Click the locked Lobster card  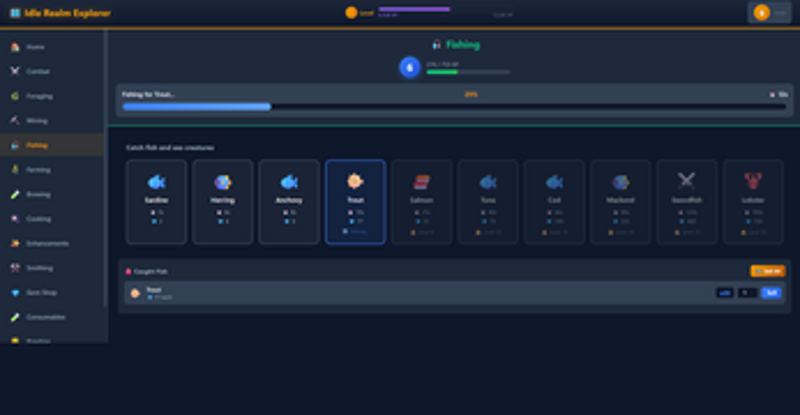tap(752, 201)
